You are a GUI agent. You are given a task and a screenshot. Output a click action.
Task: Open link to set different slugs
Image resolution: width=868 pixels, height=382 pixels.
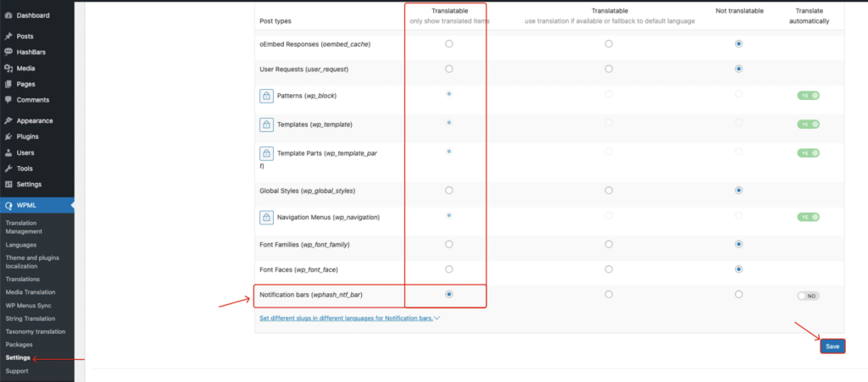(x=346, y=318)
